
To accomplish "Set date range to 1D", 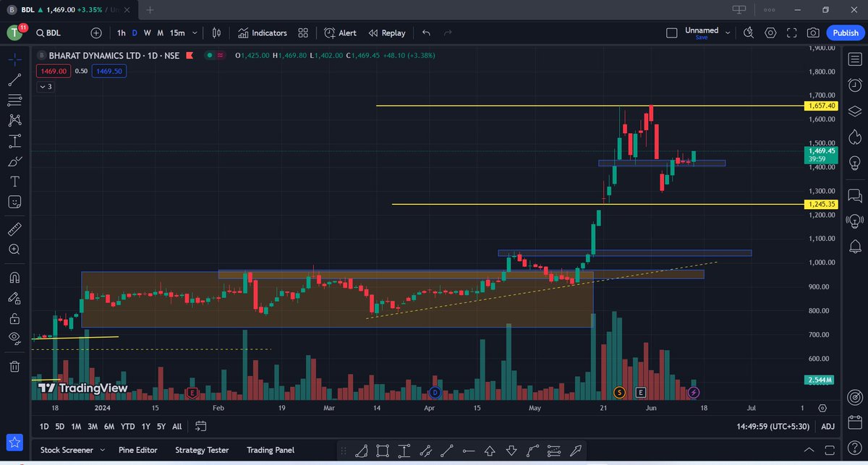I will pyautogui.click(x=44, y=427).
